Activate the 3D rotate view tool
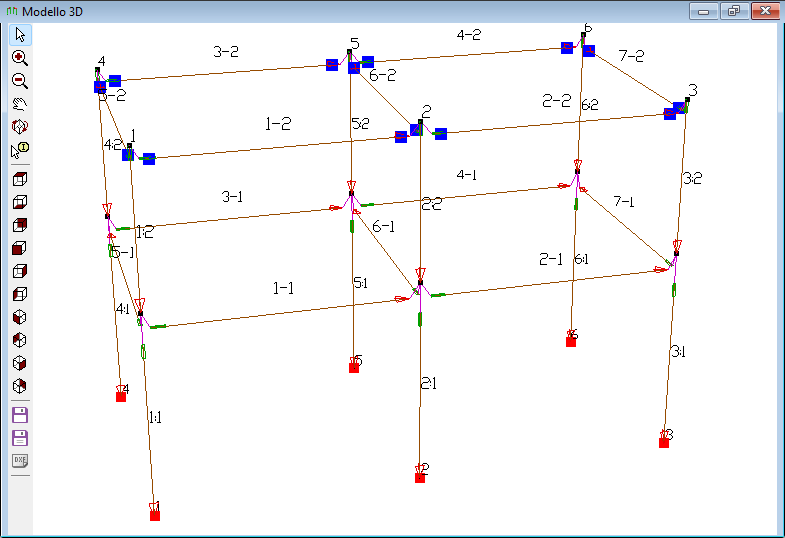The image size is (785, 538). click(20, 127)
